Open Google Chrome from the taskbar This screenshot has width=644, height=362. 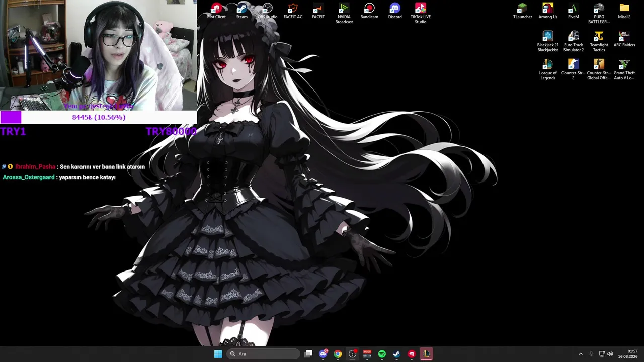coord(338,354)
